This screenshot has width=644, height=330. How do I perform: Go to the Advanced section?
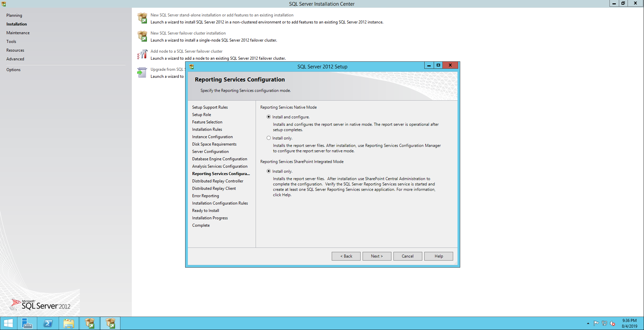tap(15, 59)
